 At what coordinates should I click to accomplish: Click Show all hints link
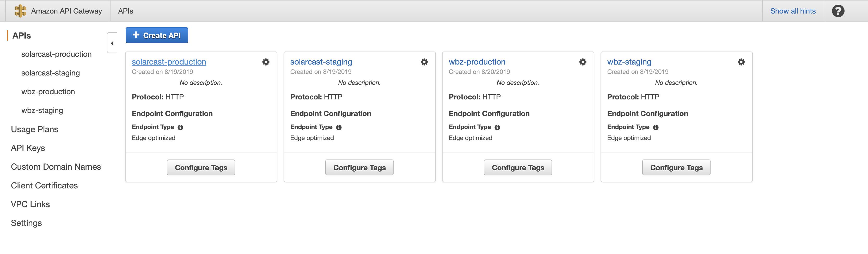click(792, 11)
